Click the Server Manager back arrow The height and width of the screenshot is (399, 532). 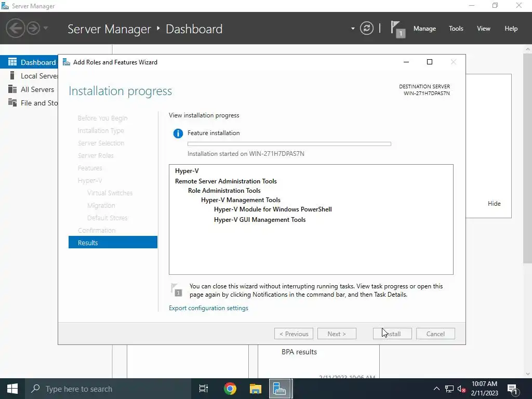15,28
